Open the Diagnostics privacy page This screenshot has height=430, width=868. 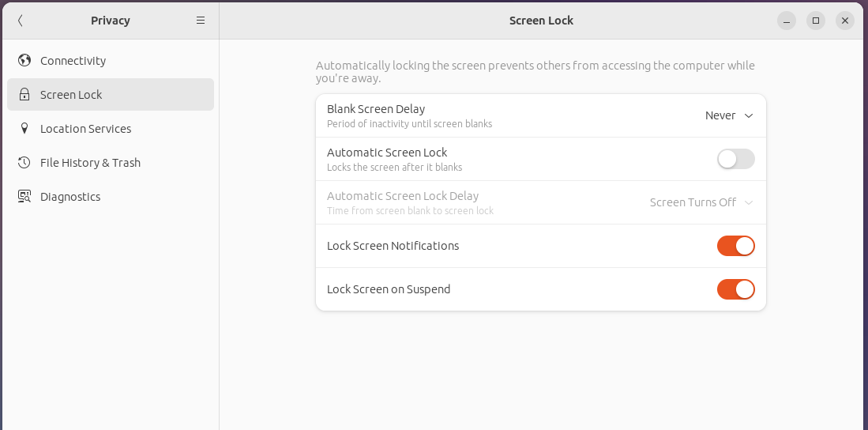tap(70, 197)
